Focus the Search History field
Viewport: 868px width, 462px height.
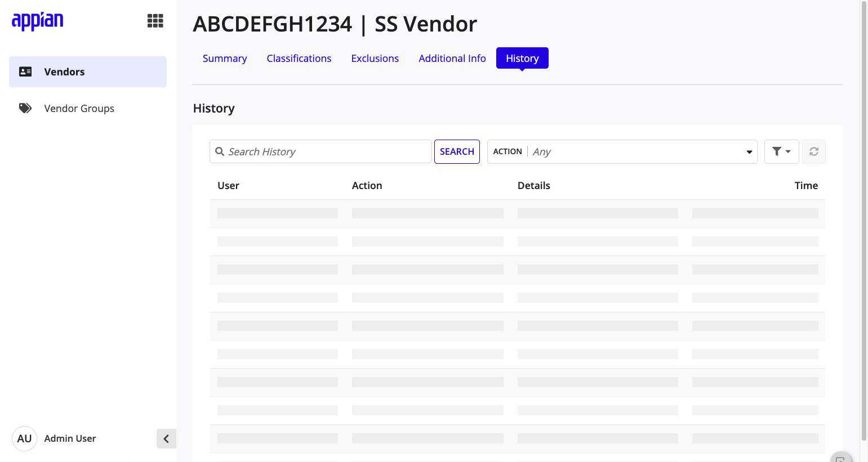tap(321, 151)
